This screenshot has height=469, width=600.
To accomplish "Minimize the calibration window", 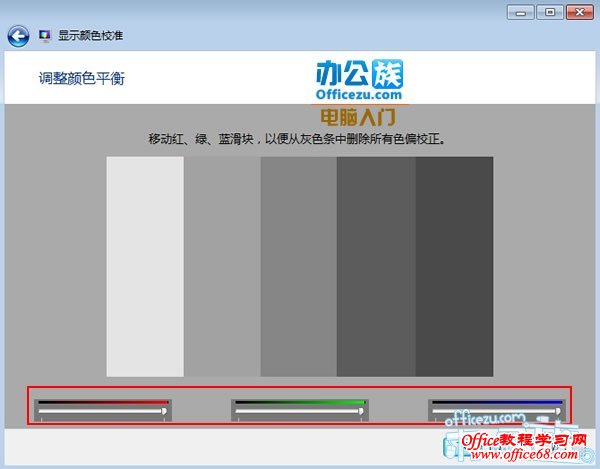I will pyautogui.click(x=520, y=13).
